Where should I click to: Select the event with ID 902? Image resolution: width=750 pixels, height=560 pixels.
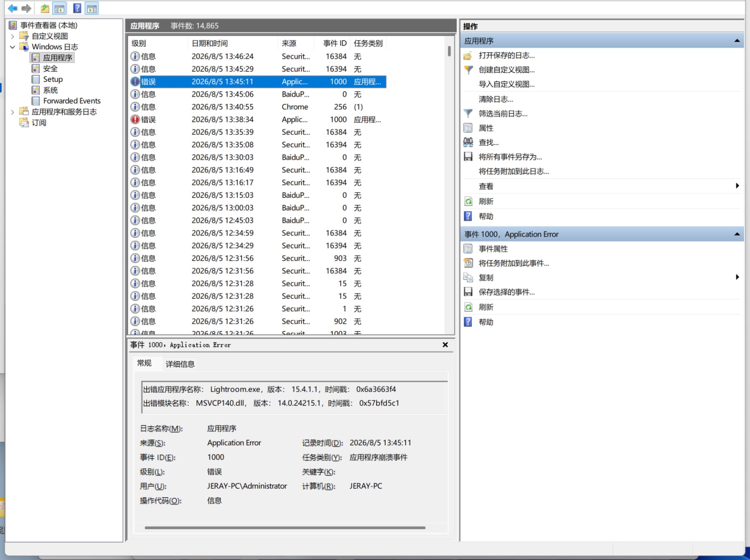(x=257, y=322)
